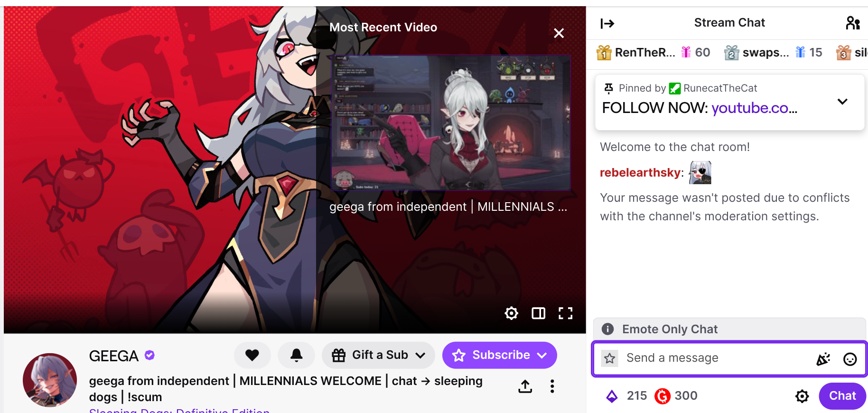This screenshot has width=868, height=413.
Task: Open the Gift a Sub dropdown
Action: pyautogui.click(x=378, y=355)
